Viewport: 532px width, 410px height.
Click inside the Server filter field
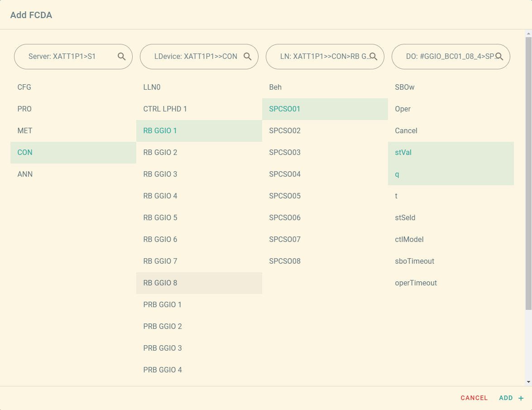click(x=68, y=57)
